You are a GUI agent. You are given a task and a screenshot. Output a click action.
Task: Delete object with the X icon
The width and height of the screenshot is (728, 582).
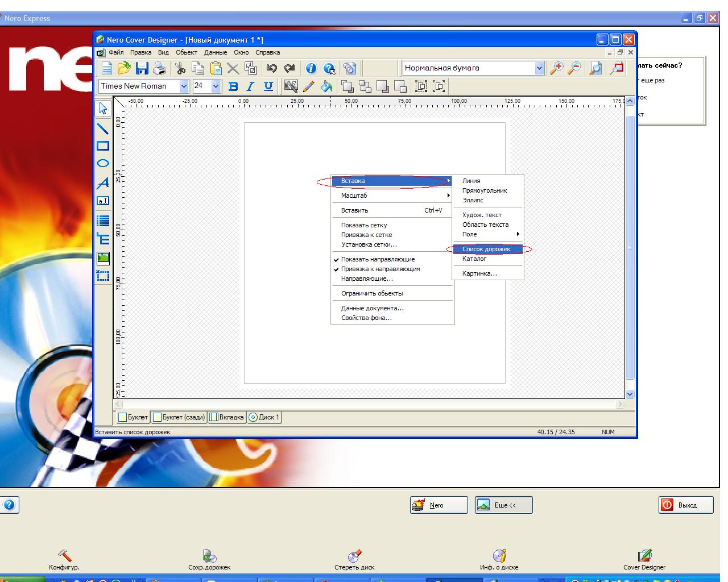tap(233, 68)
